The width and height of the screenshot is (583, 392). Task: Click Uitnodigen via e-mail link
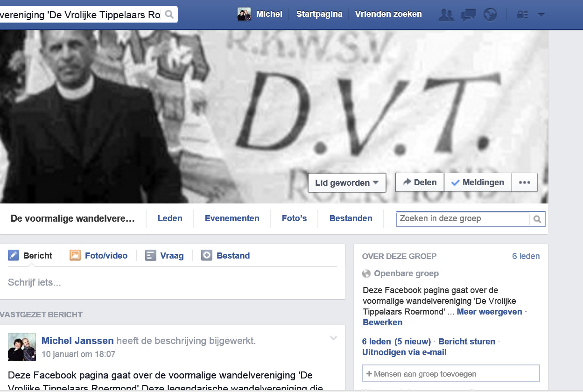[404, 352]
